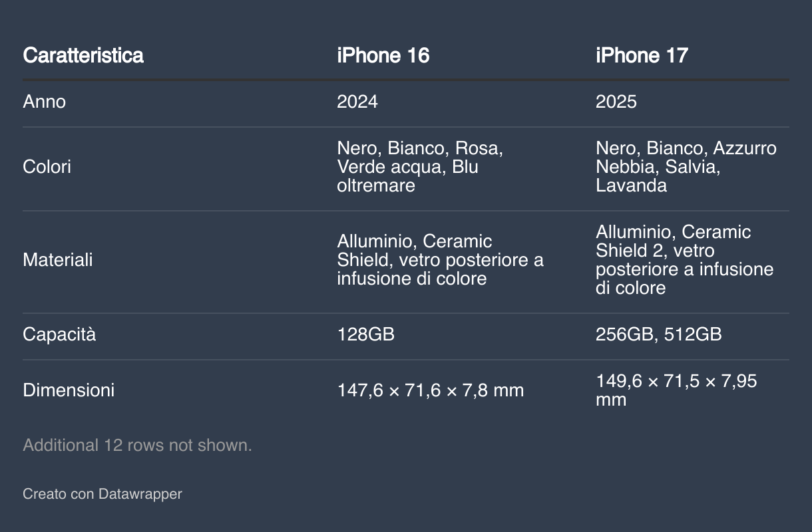Screen dimensions: 812x532
Task: Click iPhone 17 colors cell with Lavanda
Action: [686, 167]
